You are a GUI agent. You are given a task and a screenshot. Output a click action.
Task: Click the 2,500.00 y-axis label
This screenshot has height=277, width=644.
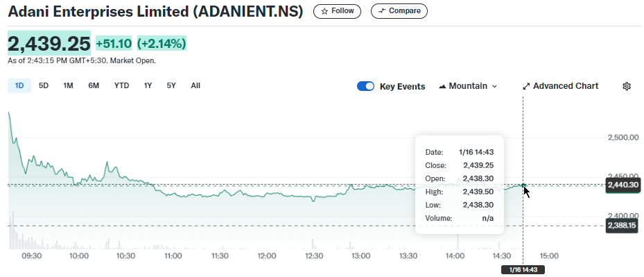click(623, 137)
